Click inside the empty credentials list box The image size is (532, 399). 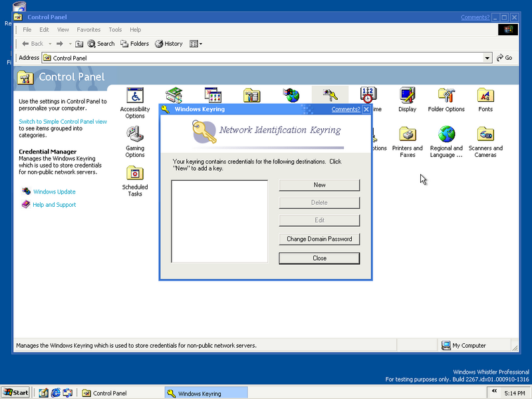click(219, 221)
